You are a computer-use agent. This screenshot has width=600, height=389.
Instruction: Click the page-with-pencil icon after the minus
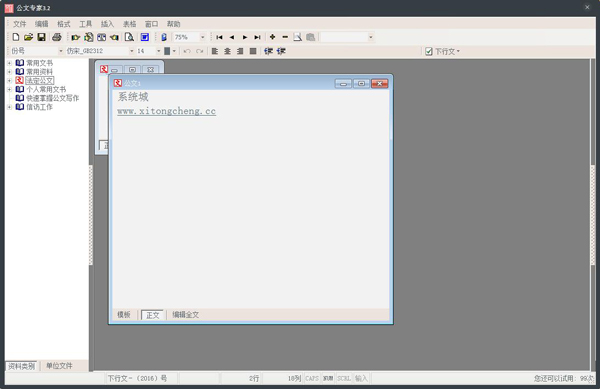(x=297, y=37)
